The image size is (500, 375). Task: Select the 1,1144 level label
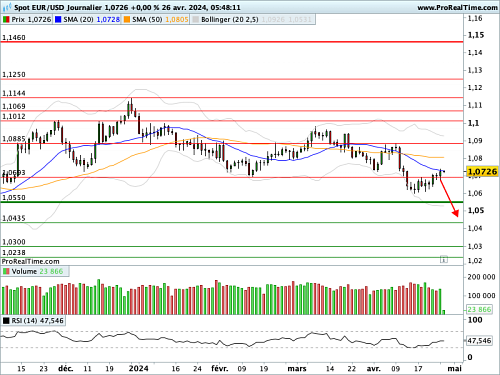click(14, 93)
